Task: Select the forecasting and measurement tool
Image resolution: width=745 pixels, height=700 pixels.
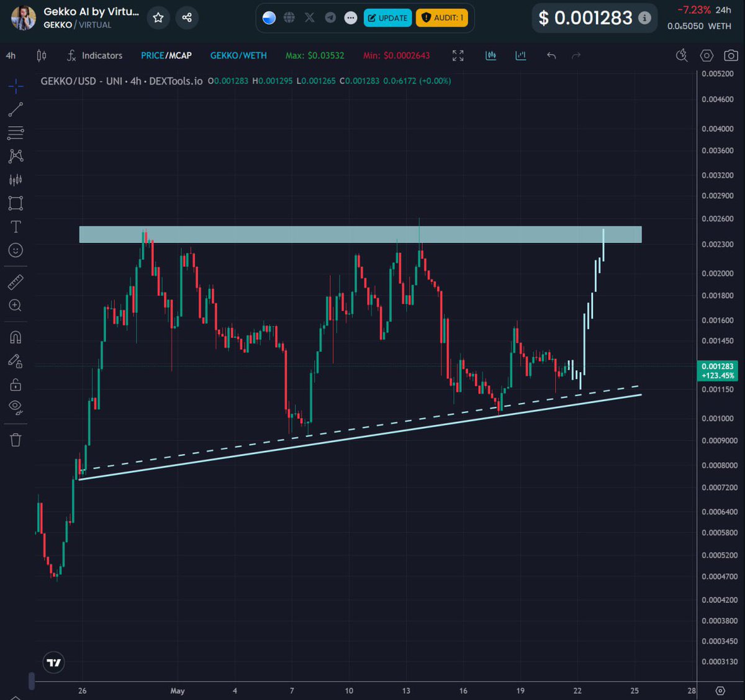Action: pos(16,180)
